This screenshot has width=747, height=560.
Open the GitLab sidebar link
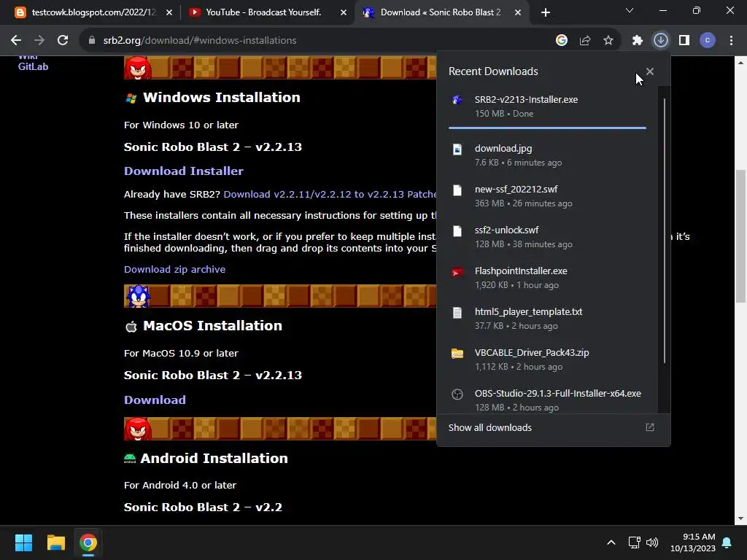[x=33, y=66]
